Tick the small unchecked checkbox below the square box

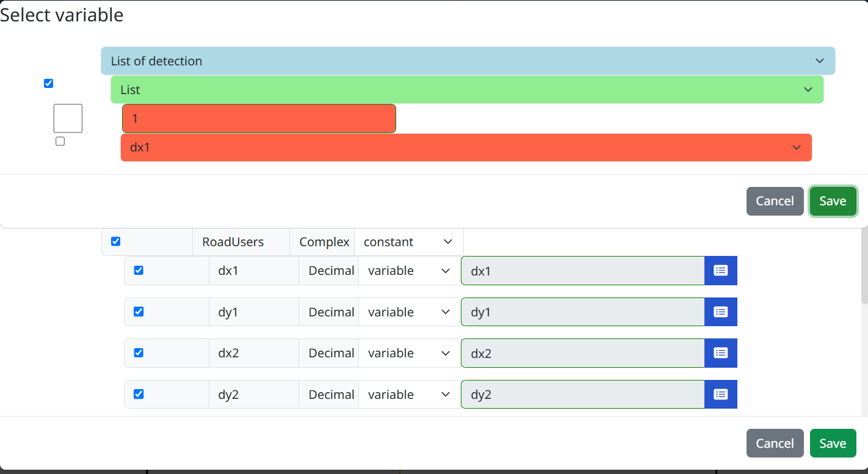click(60, 141)
